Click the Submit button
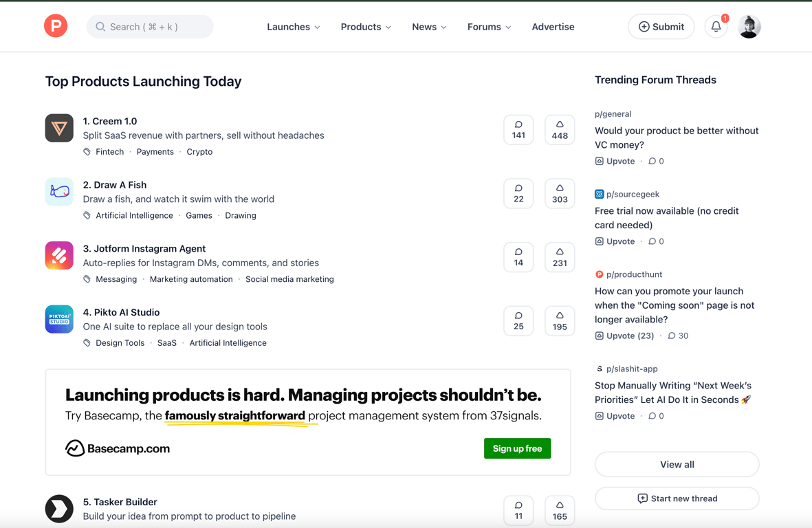Image resolution: width=812 pixels, height=528 pixels. pyautogui.click(x=661, y=27)
